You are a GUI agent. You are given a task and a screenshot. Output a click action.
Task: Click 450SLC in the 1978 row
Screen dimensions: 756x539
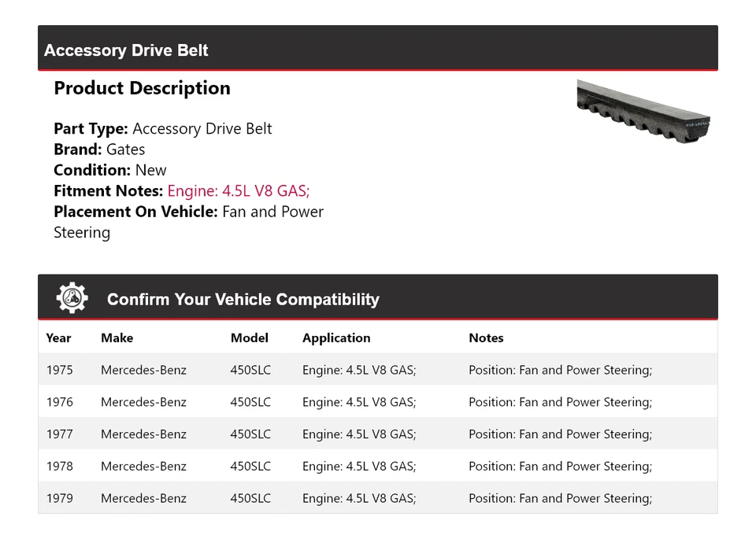coord(250,466)
